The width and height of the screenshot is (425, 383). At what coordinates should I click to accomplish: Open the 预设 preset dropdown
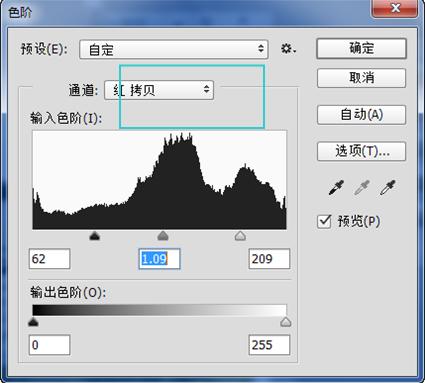point(174,50)
